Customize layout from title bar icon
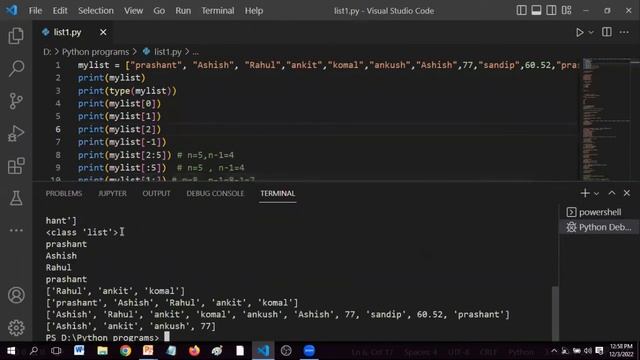640x360 pixels. click(566, 10)
